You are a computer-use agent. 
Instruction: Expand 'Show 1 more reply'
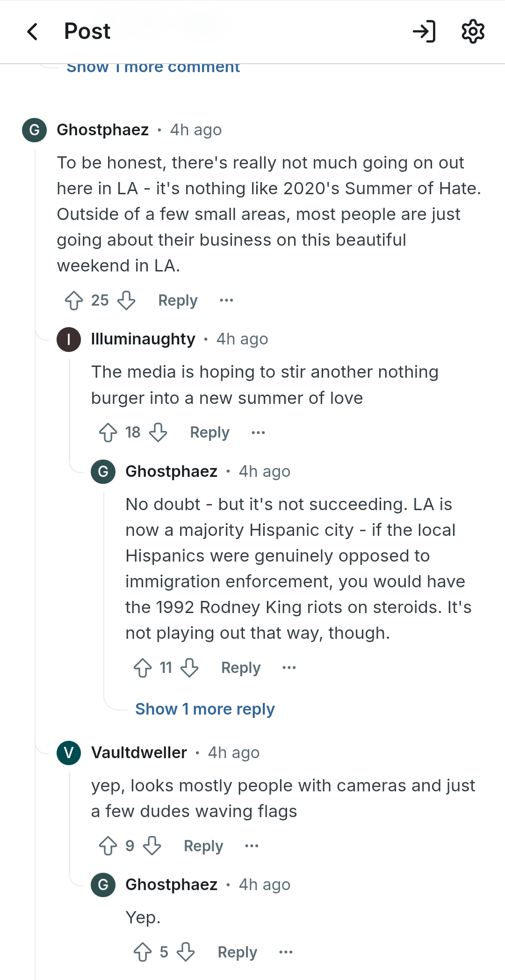[x=205, y=709]
